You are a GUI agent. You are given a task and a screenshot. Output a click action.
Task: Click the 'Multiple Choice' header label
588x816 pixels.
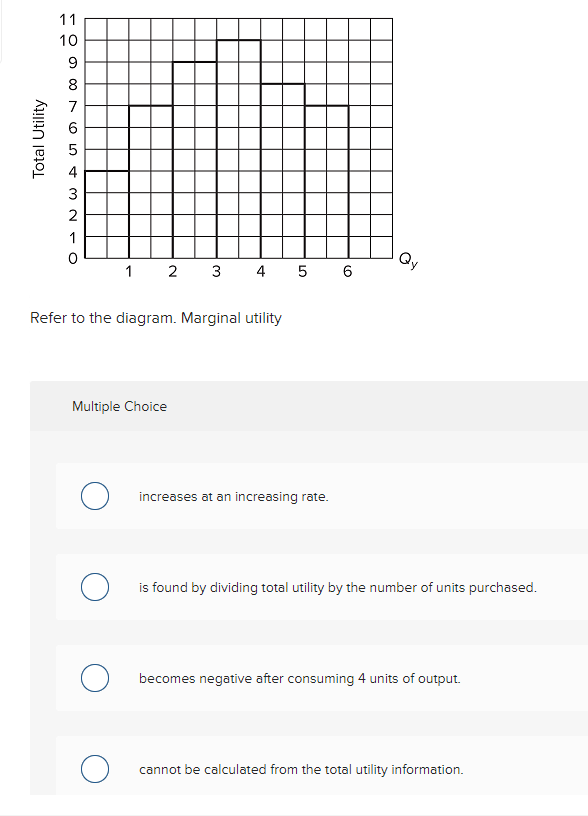click(x=120, y=406)
